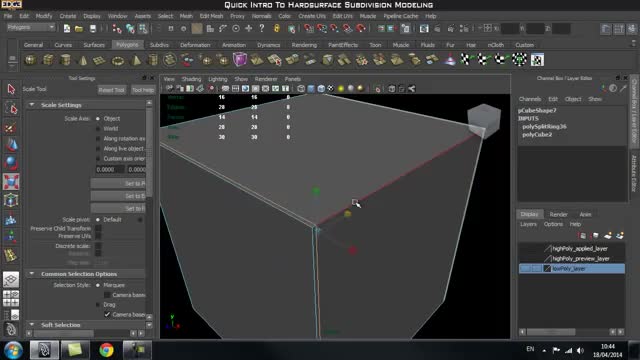Expand the Soft Selection section
The height and width of the screenshot is (360, 640).
pyautogui.click(x=32, y=325)
